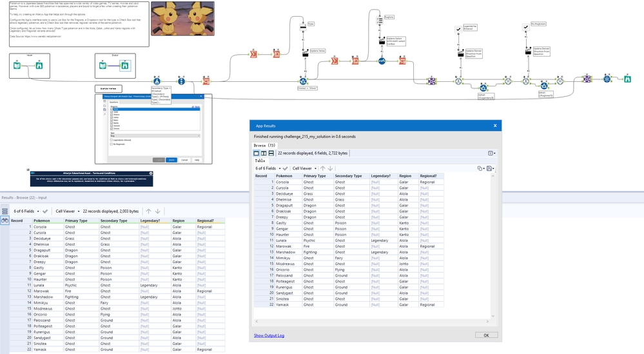Apply the field selection checkmark in App Results
644x354 pixels.
[x=285, y=168]
